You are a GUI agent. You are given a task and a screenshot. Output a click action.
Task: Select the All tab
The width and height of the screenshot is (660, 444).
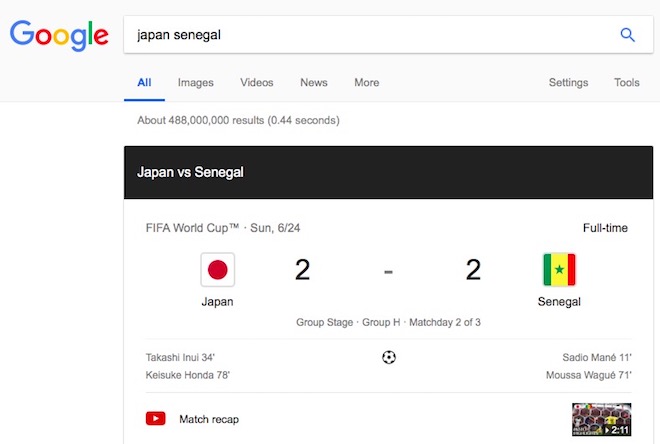pos(144,82)
